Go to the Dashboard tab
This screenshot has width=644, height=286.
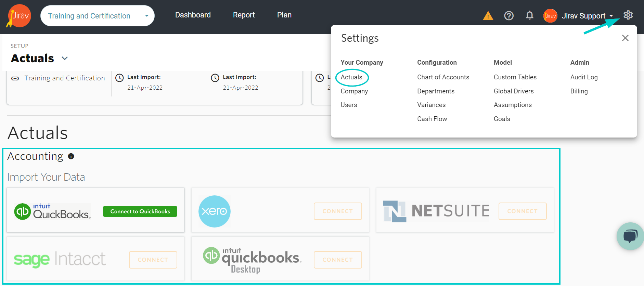pos(193,15)
